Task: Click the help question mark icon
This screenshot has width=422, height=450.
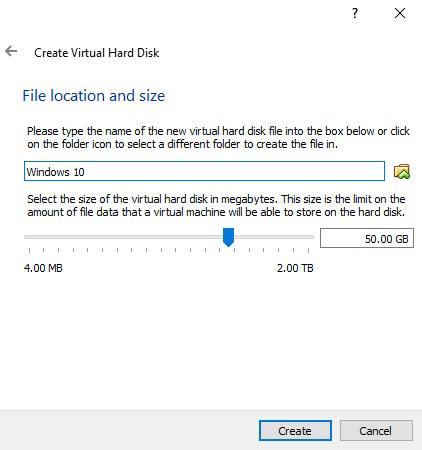Action: tap(355, 13)
